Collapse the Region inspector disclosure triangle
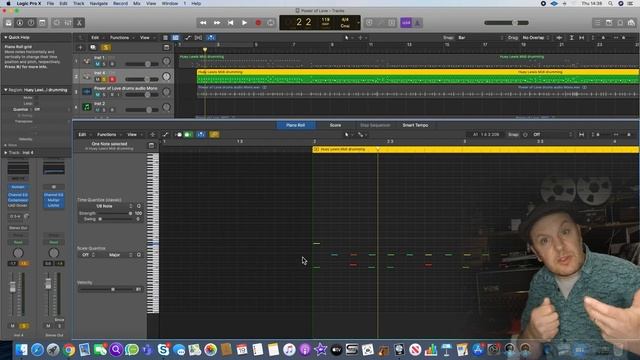 [x=6, y=90]
